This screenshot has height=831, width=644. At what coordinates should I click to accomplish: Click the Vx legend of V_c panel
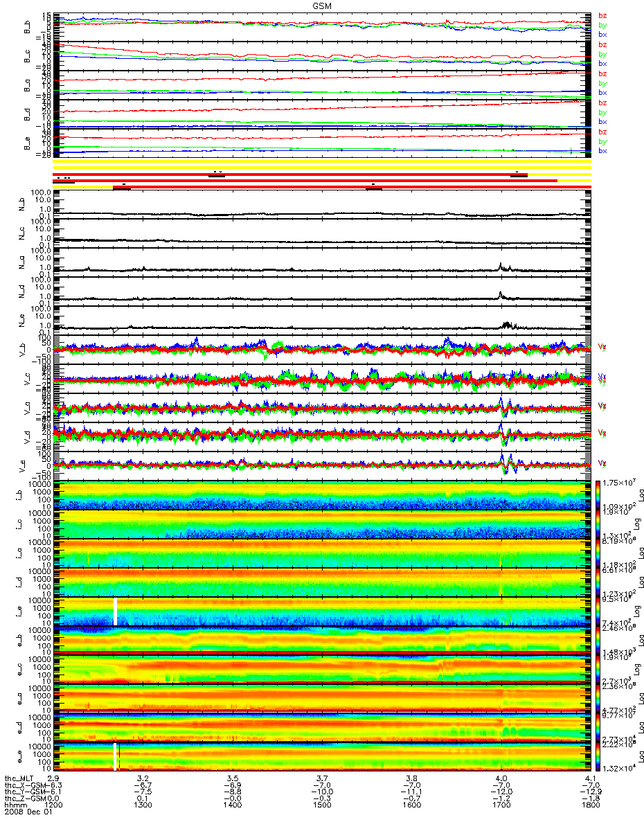click(602, 377)
